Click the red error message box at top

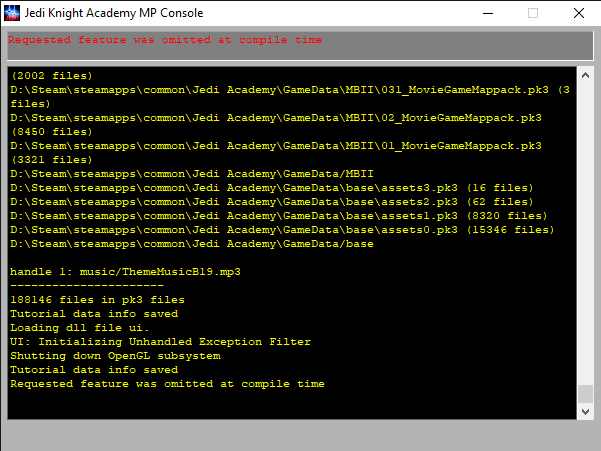[300, 45]
